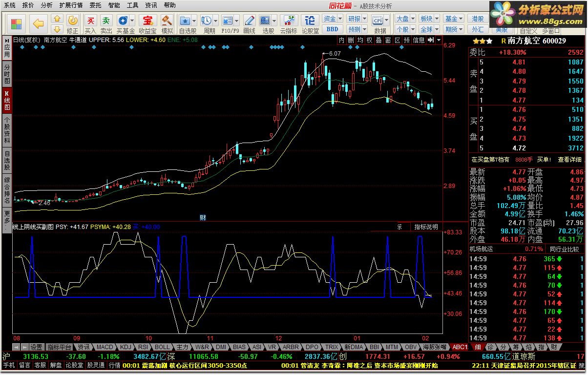Open the 扩展行情 menu
Viewport: 588px width, 375px height.
(x=71, y=5)
